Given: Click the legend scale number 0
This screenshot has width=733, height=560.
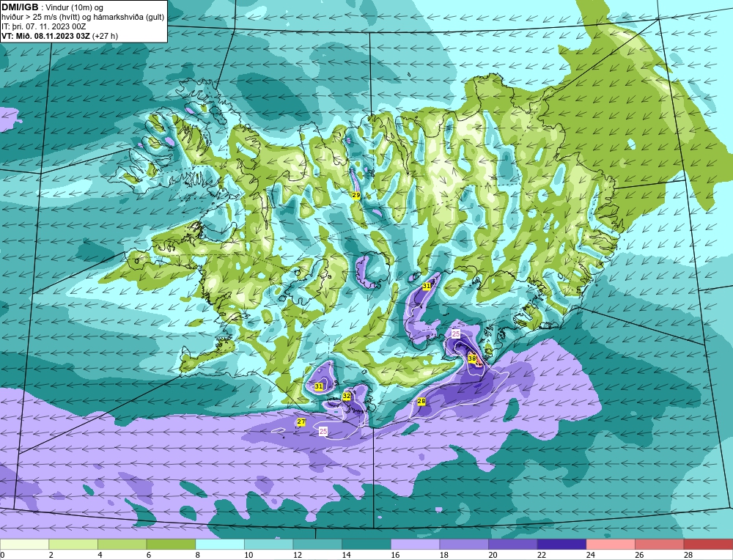Looking at the screenshot, I should [x=3, y=556].
